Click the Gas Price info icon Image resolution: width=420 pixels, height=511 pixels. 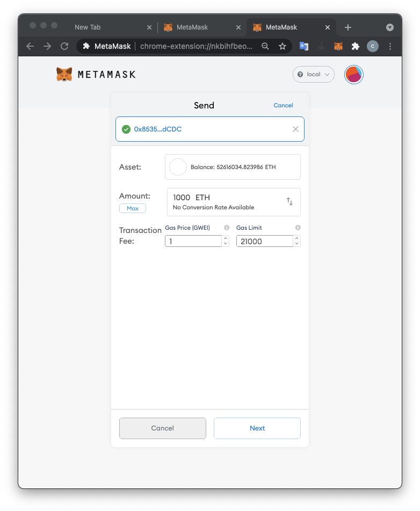[227, 228]
